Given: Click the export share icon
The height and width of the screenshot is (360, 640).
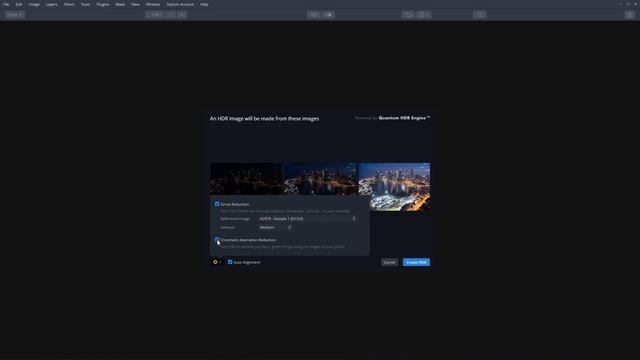Looking at the screenshot, I should (x=630, y=15).
